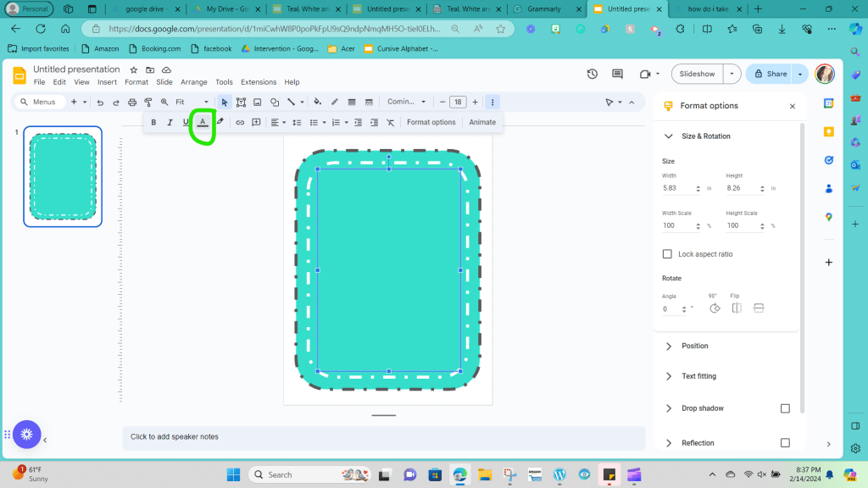Viewport: 868px width, 488px height.
Task: Expand the Position section
Action: 694,346
